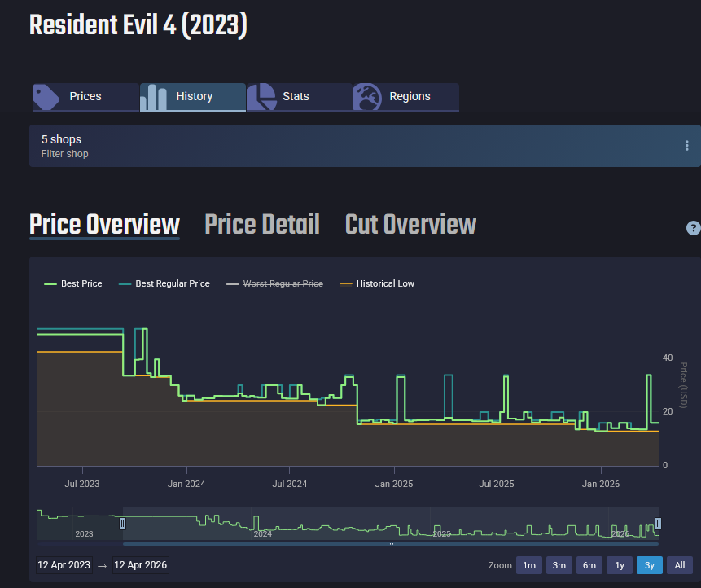Image resolution: width=701 pixels, height=588 pixels.
Task: Click the Jan 2025 x-axis label
Action: pos(394,484)
